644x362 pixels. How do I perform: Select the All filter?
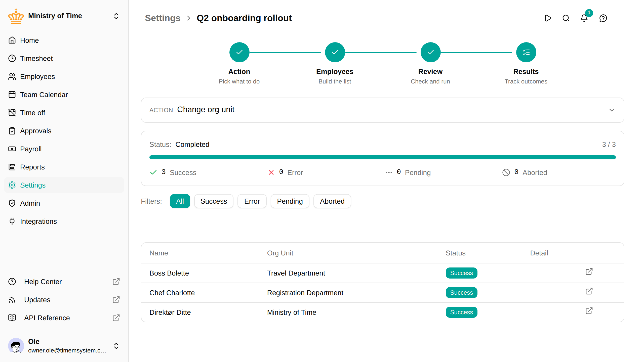tap(180, 201)
